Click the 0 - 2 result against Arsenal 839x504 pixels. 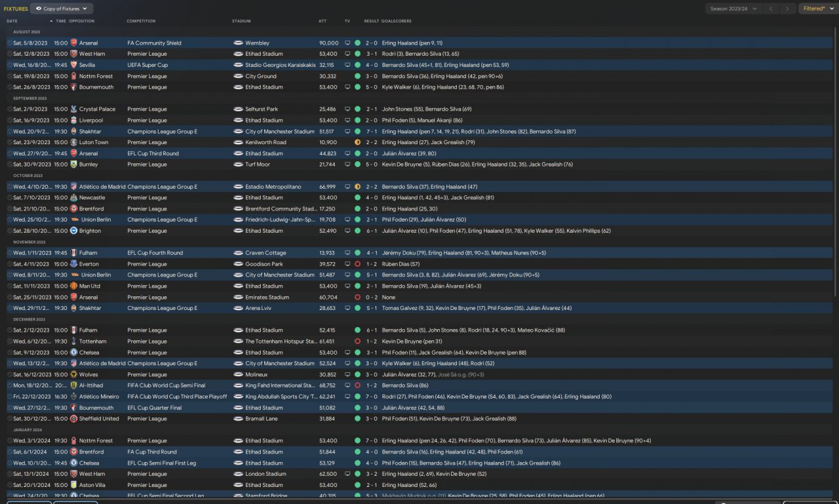[372, 298]
